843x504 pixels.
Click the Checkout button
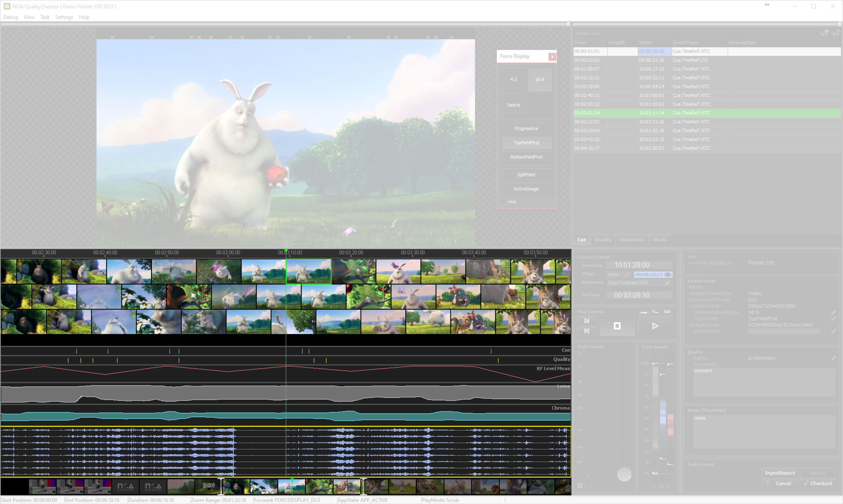tap(818, 484)
